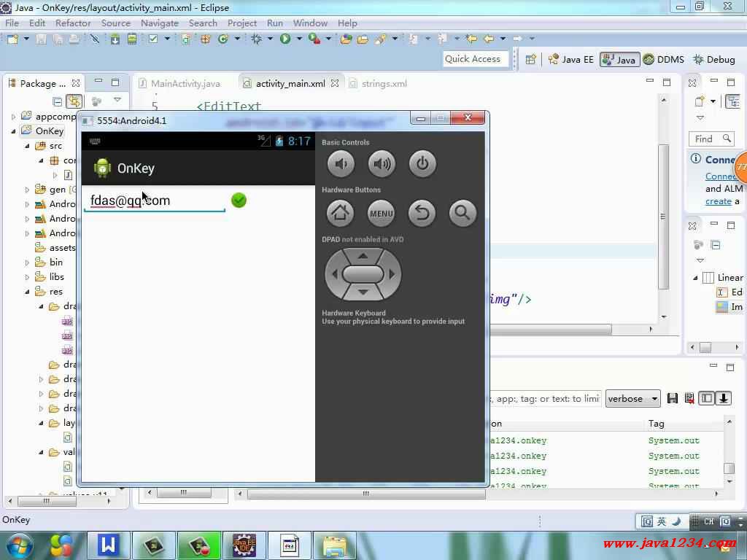The image size is (747, 560).
Task: Select the Java perspective button
Action: (x=619, y=60)
